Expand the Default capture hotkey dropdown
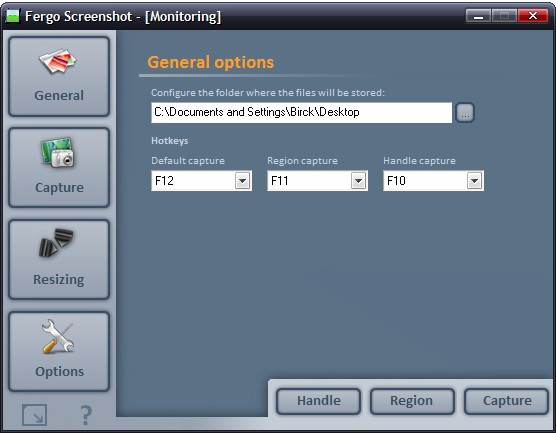 (243, 181)
